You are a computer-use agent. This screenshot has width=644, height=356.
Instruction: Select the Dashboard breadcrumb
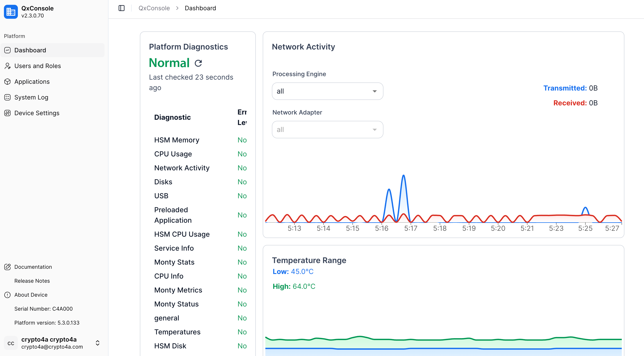coord(200,8)
